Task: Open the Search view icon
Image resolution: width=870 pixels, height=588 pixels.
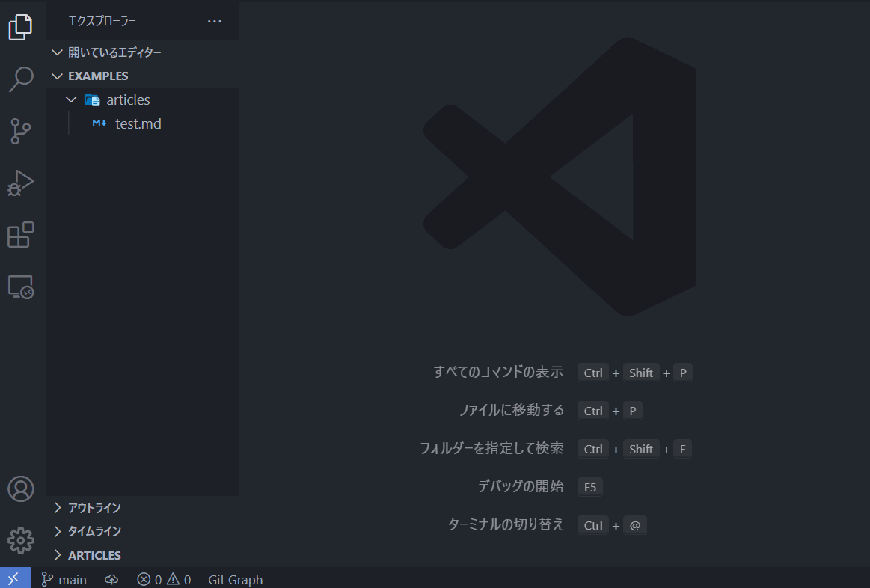Action: (x=21, y=79)
